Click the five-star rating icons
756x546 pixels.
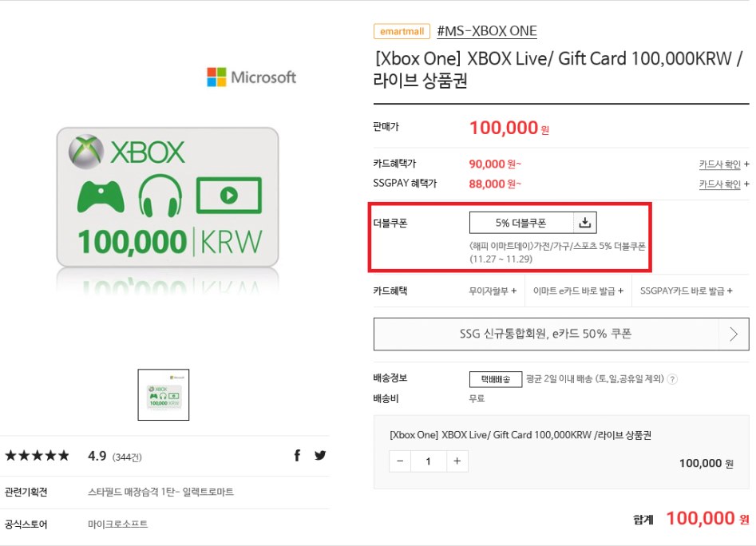click(37, 456)
